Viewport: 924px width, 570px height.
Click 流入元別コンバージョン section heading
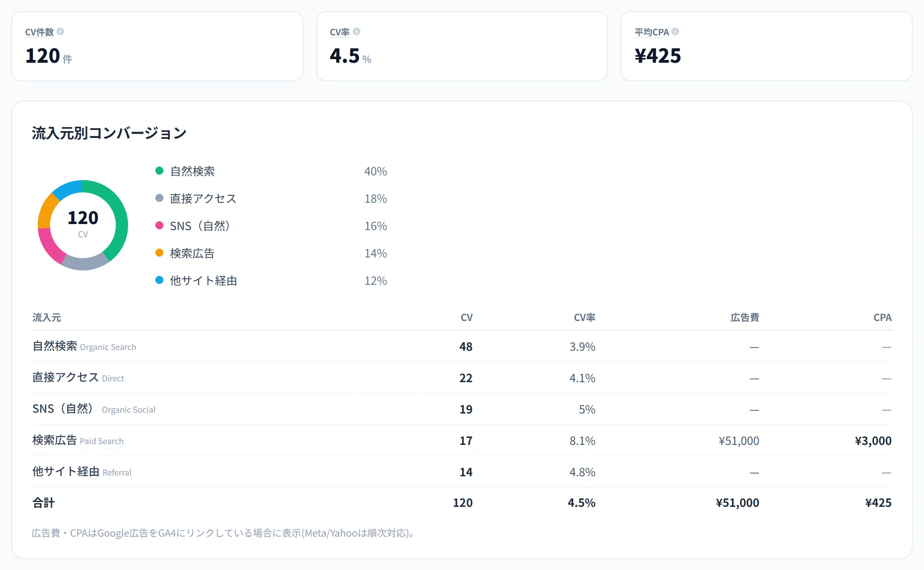click(109, 133)
